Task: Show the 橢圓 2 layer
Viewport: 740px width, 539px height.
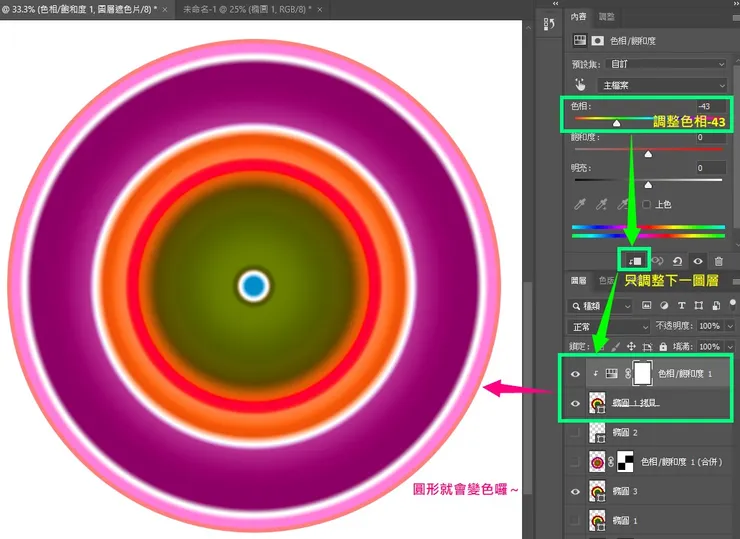Action: tap(574, 433)
